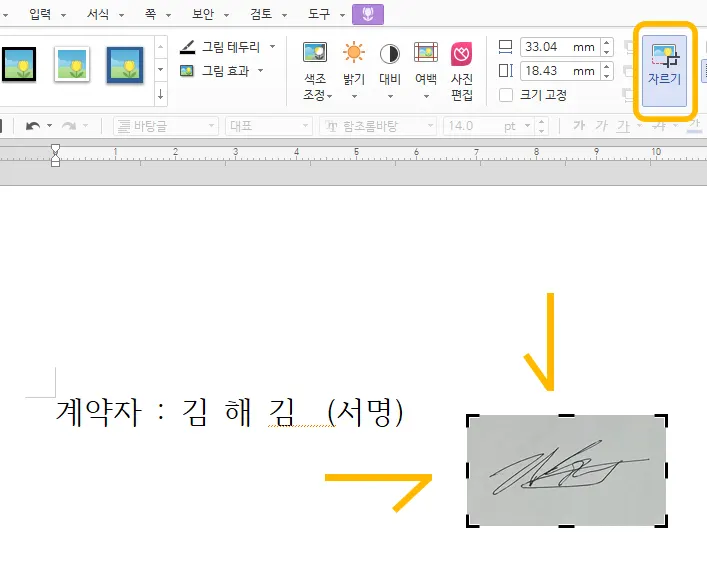Toggle underline 가 formatting button

(x=623, y=126)
